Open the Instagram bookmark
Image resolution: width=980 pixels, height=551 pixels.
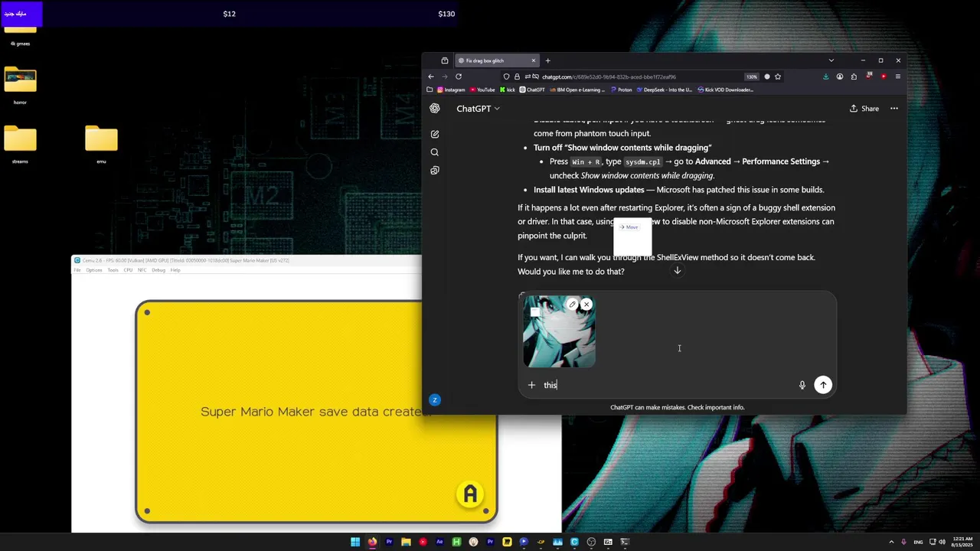pos(450,90)
